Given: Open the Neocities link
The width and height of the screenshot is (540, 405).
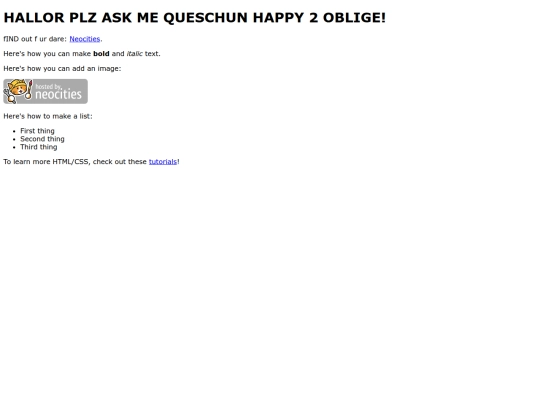Looking at the screenshot, I should (85, 39).
